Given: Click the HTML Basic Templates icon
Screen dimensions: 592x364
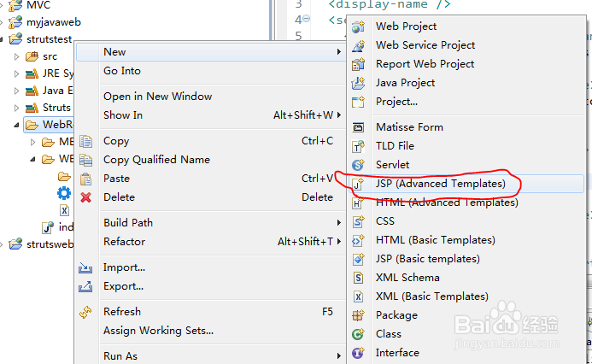Looking at the screenshot, I should tap(358, 240).
